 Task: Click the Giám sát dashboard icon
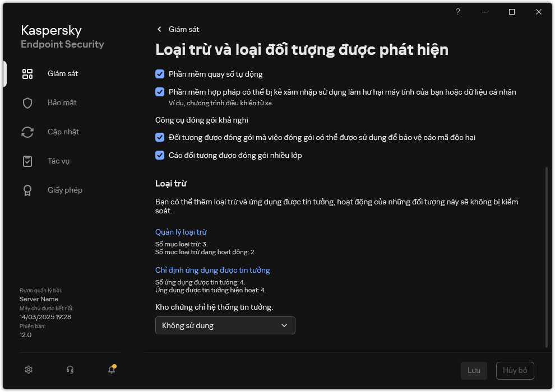click(27, 74)
